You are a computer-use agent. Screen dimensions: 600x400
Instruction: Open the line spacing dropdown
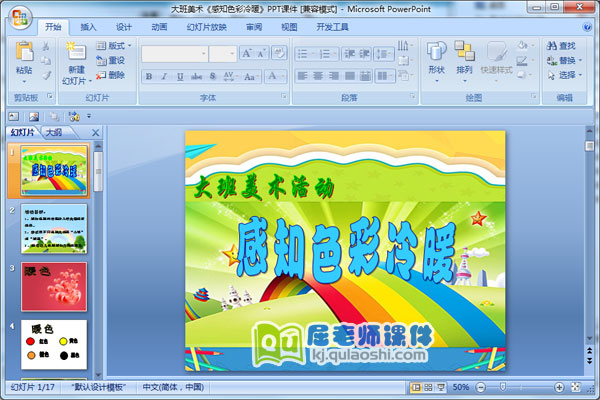[x=384, y=54]
